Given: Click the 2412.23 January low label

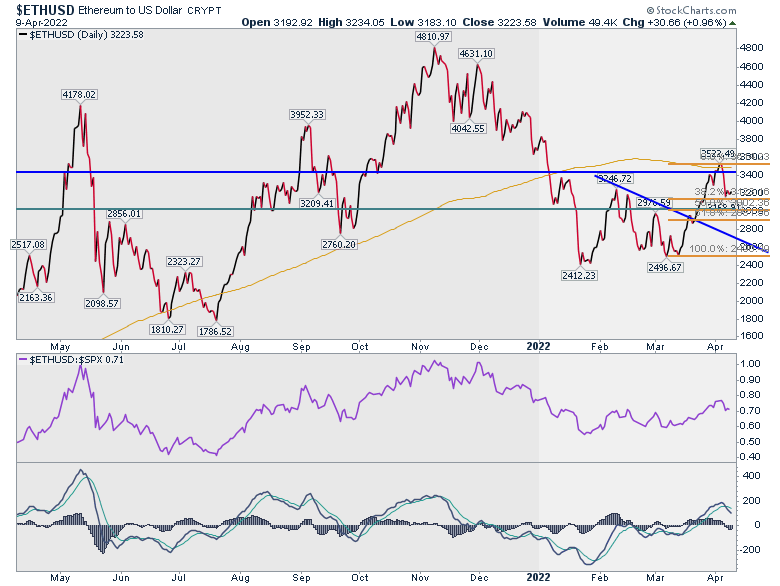Looking at the screenshot, I should point(579,276).
